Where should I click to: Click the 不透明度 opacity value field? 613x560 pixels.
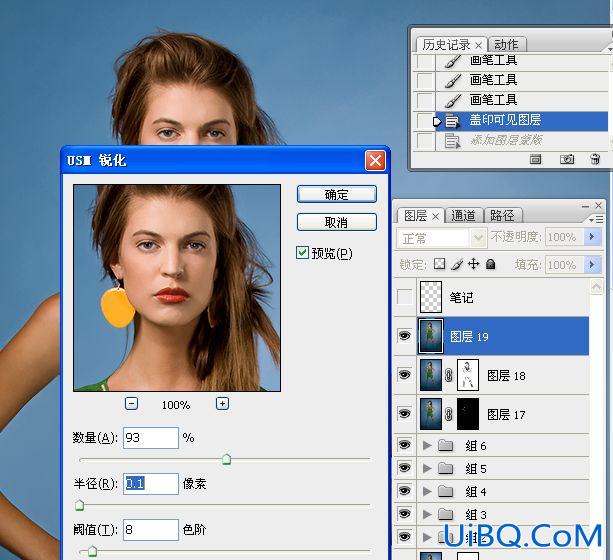(565, 237)
